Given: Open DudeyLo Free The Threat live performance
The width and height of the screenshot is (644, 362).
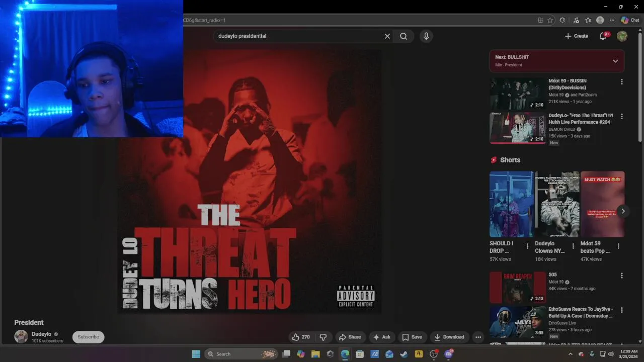Looking at the screenshot, I should coord(518,128).
